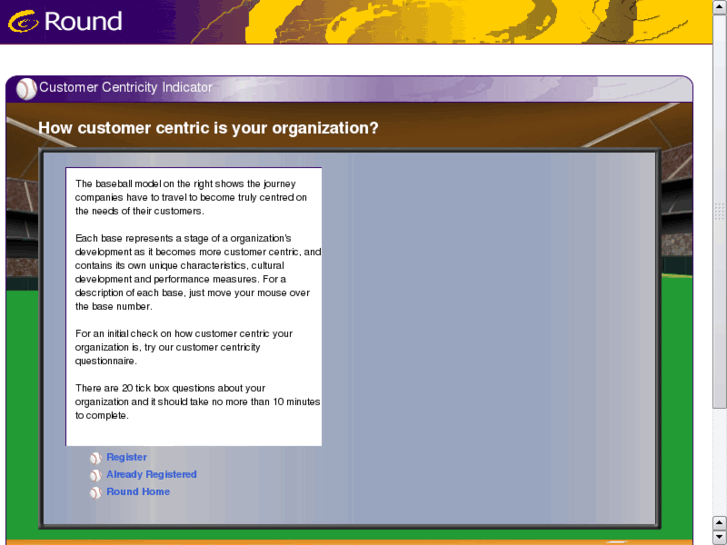Click the heading "How customer centric is your organization?"

[208, 128]
